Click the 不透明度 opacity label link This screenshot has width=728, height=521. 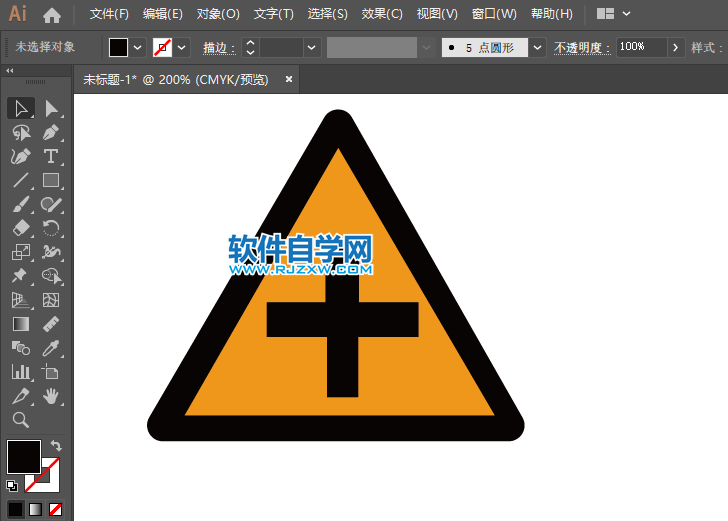[581, 47]
